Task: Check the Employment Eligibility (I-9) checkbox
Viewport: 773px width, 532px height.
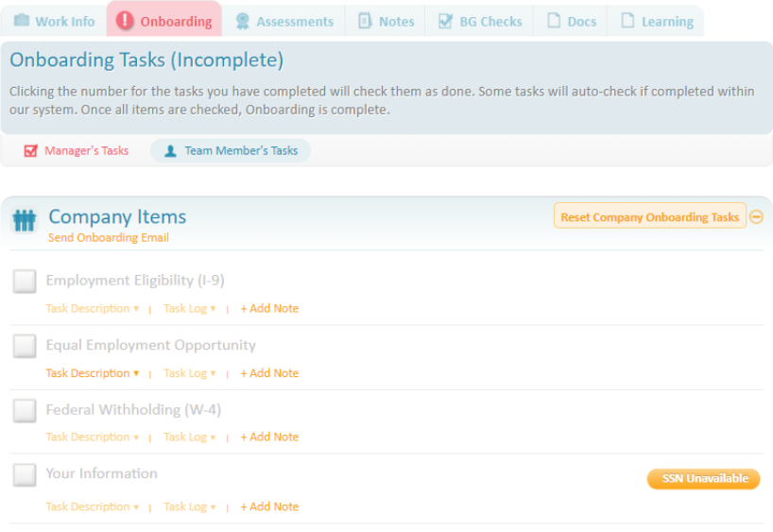Action: pyautogui.click(x=25, y=282)
